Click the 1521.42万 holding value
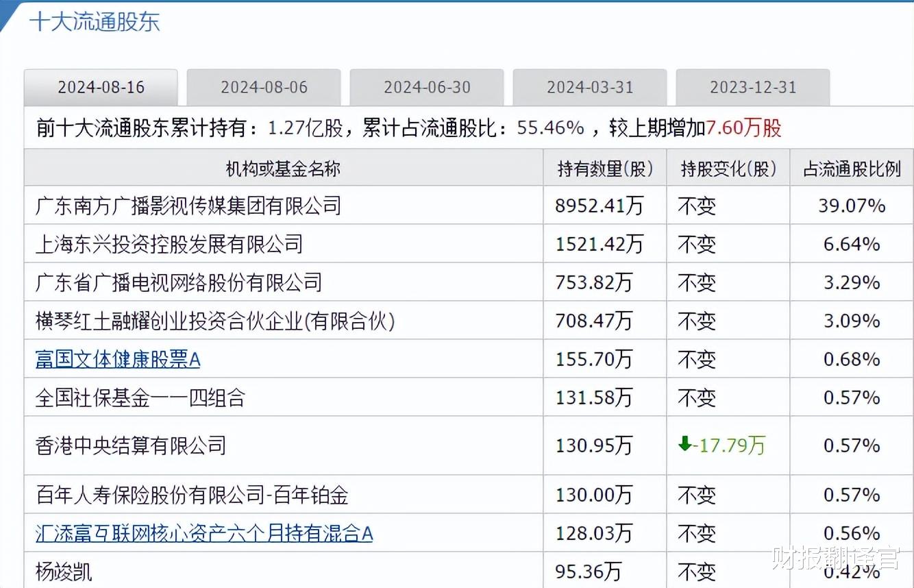Viewport: 914px width, 588px height. (x=600, y=244)
